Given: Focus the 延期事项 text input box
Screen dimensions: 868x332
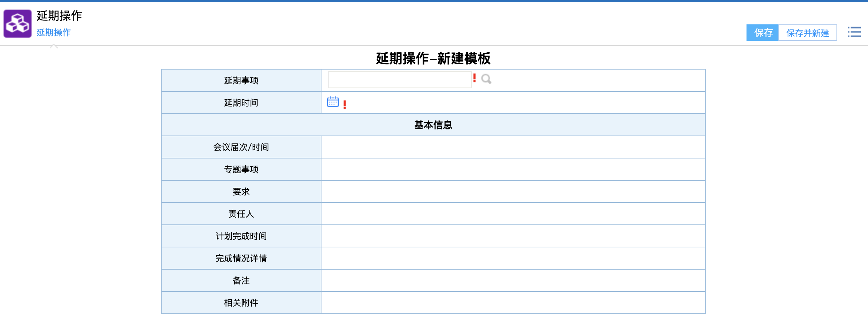Looking at the screenshot, I should coord(399,80).
